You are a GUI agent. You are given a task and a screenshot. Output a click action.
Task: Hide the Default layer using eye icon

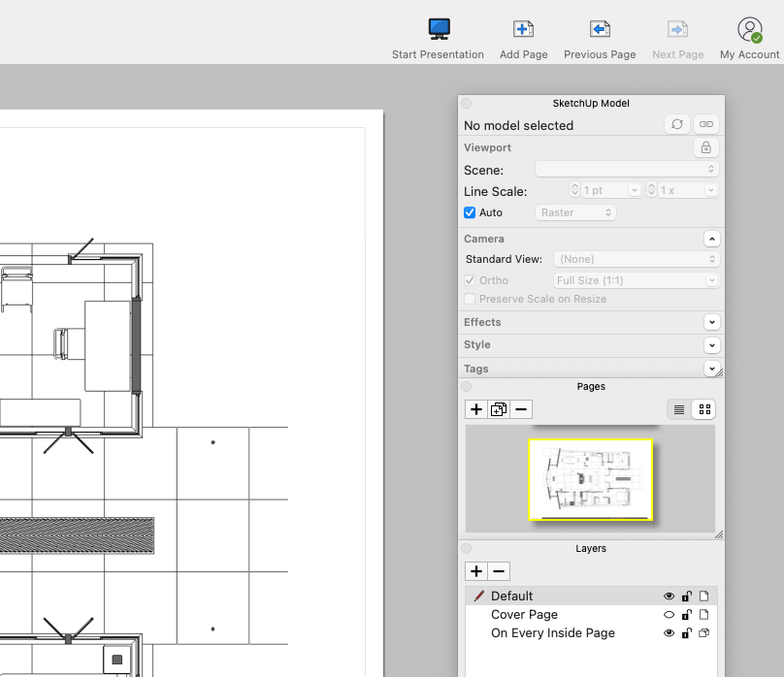(669, 596)
